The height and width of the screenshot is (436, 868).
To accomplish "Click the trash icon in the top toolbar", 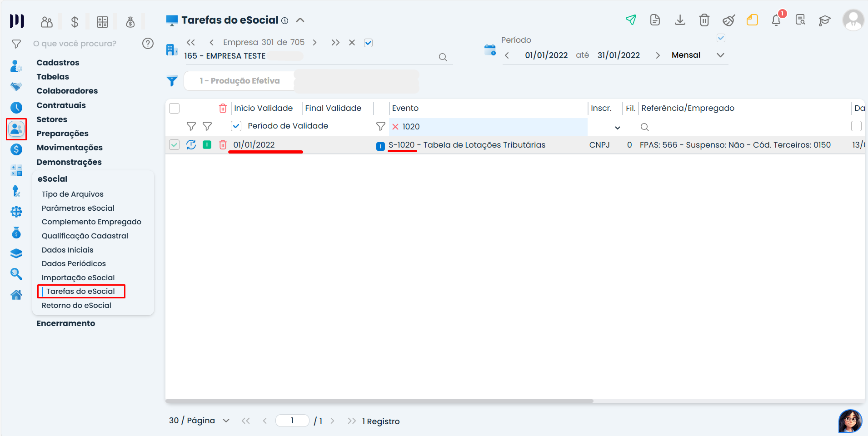I will click(x=704, y=20).
